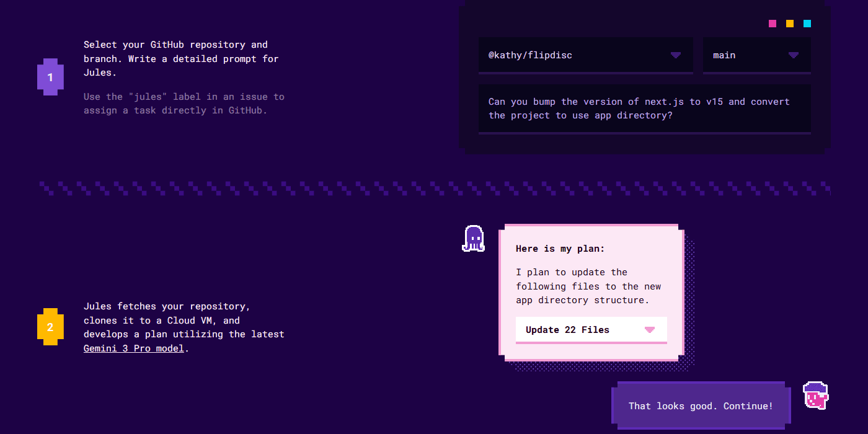Click the That looks good. Continue! button
This screenshot has height=434, width=868.
point(701,405)
